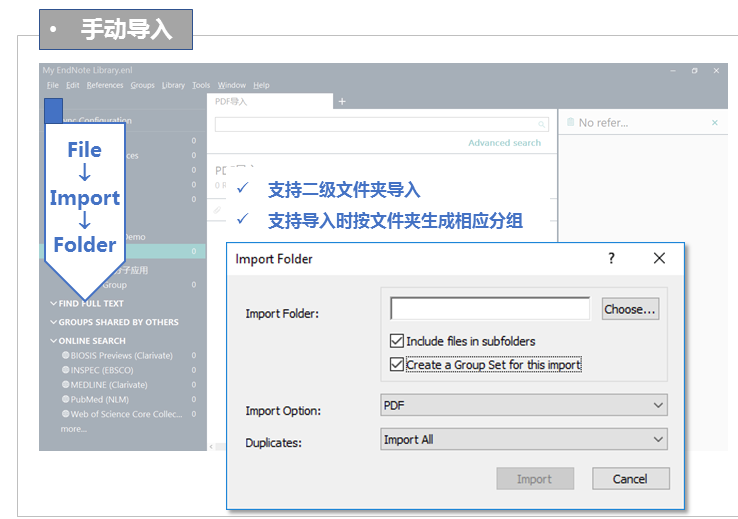
Task: Toggle Create a Group Set for this import
Action: pos(397,364)
